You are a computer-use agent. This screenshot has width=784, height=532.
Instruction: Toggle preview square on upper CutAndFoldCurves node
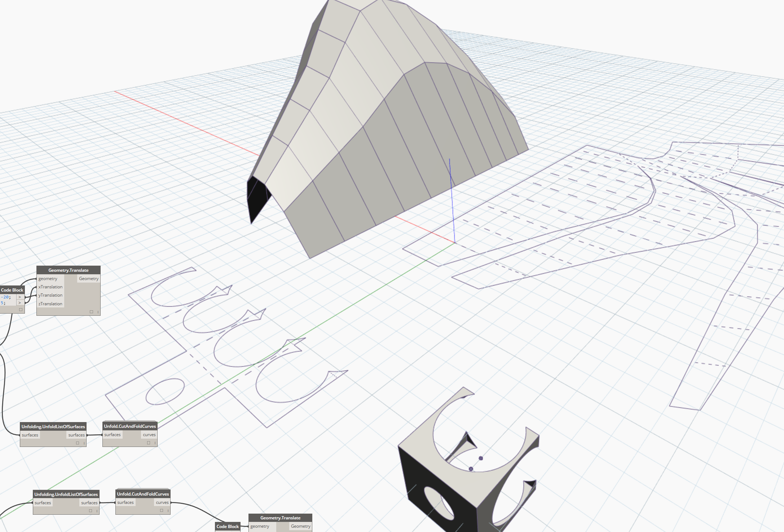[149, 443]
